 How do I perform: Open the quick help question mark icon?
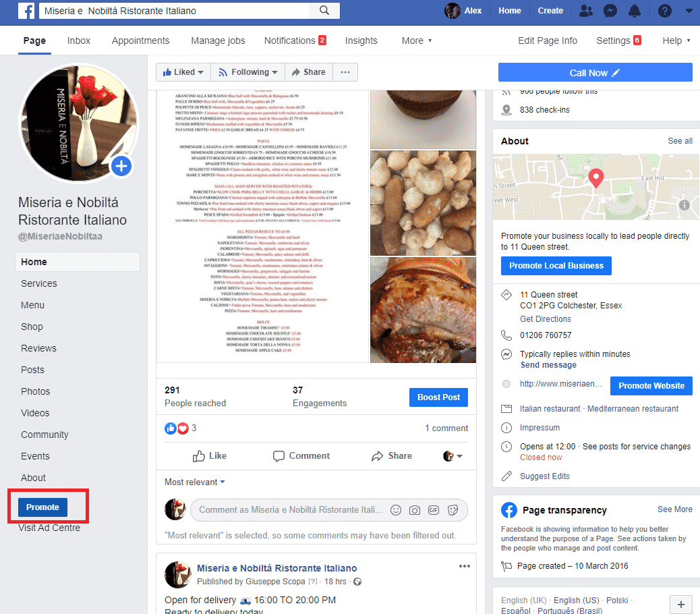(x=664, y=11)
